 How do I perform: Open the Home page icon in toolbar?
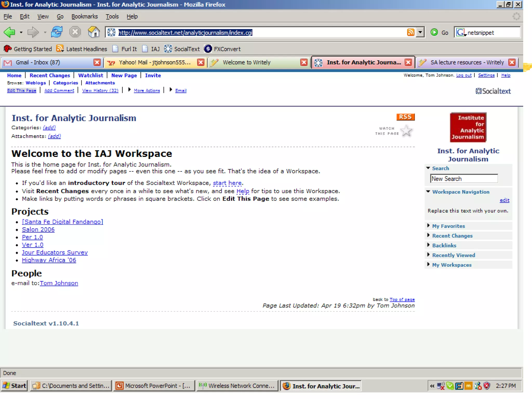click(94, 32)
